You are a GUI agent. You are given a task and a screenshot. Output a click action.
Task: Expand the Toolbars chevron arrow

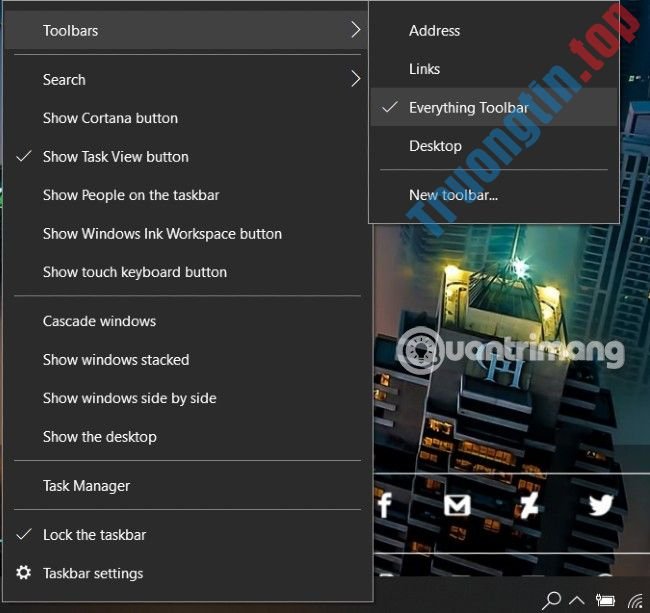click(356, 30)
